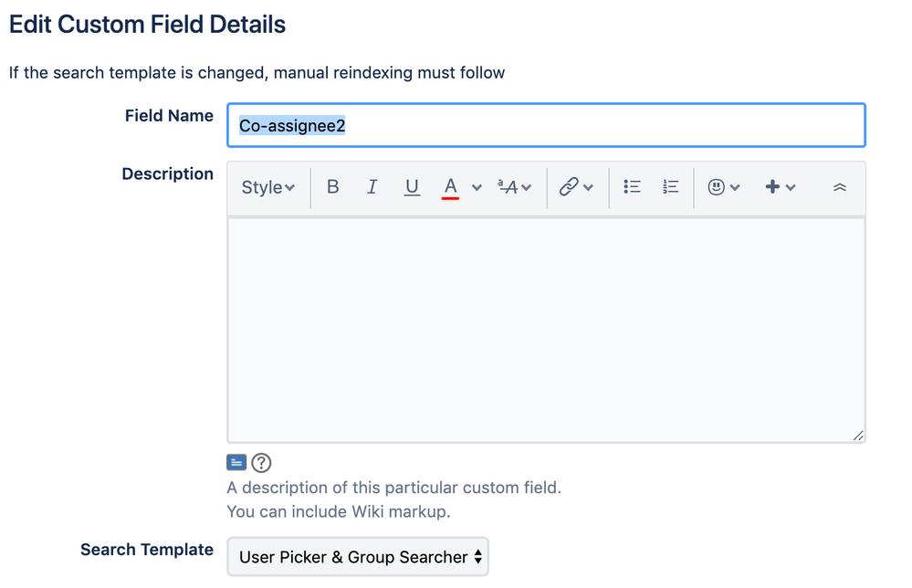The height and width of the screenshot is (588, 912).
Task: Apply bold formatting in description toolbar
Action: 332,186
